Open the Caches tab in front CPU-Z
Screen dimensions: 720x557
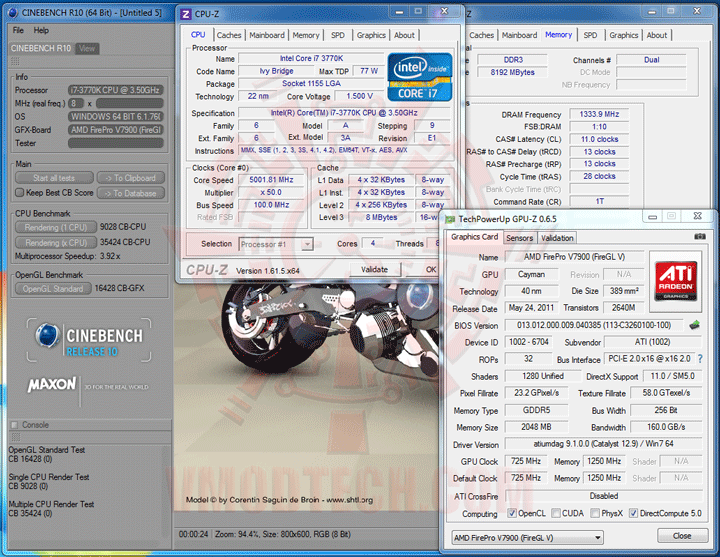(229, 35)
